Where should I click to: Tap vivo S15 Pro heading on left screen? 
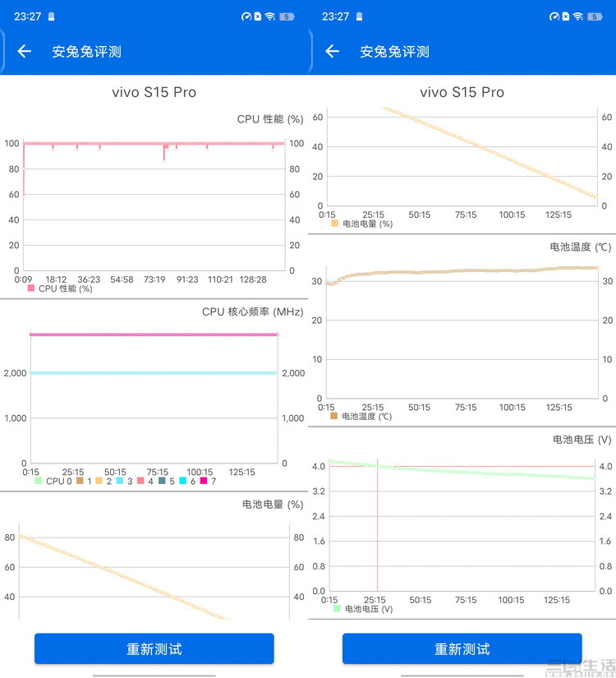[x=154, y=92]
